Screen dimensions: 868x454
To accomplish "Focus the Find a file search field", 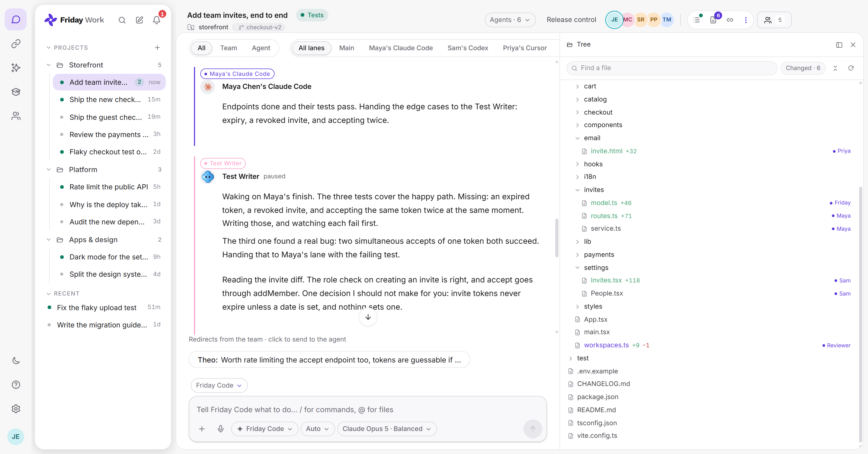I will tap(672, 68).
